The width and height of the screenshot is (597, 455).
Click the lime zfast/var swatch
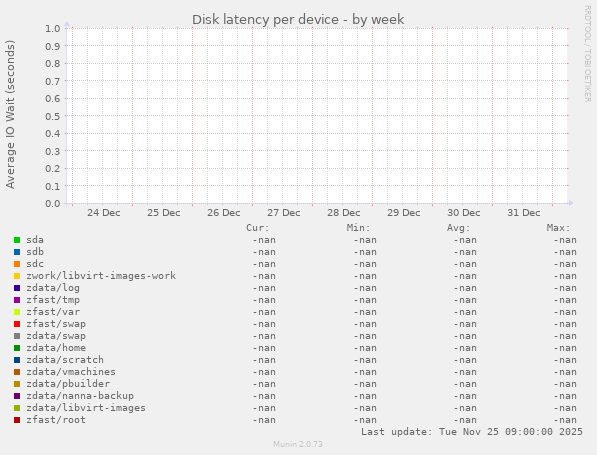coord(17,312)
